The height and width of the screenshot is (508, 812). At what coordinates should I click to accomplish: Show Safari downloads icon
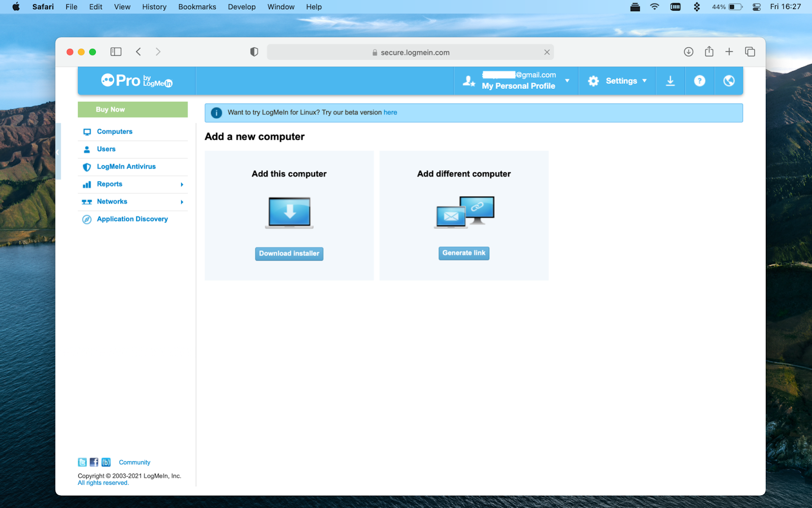click(689, 52)
